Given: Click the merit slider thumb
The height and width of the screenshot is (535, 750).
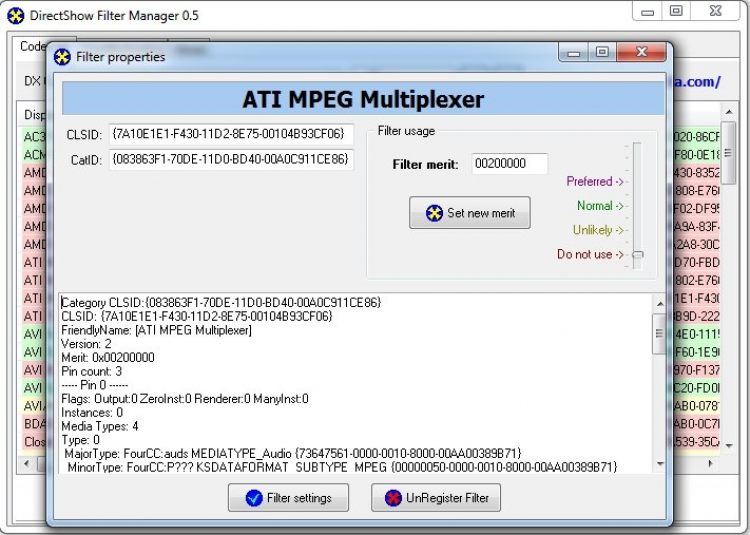Looking at the screenshot, I should point(638,254).
